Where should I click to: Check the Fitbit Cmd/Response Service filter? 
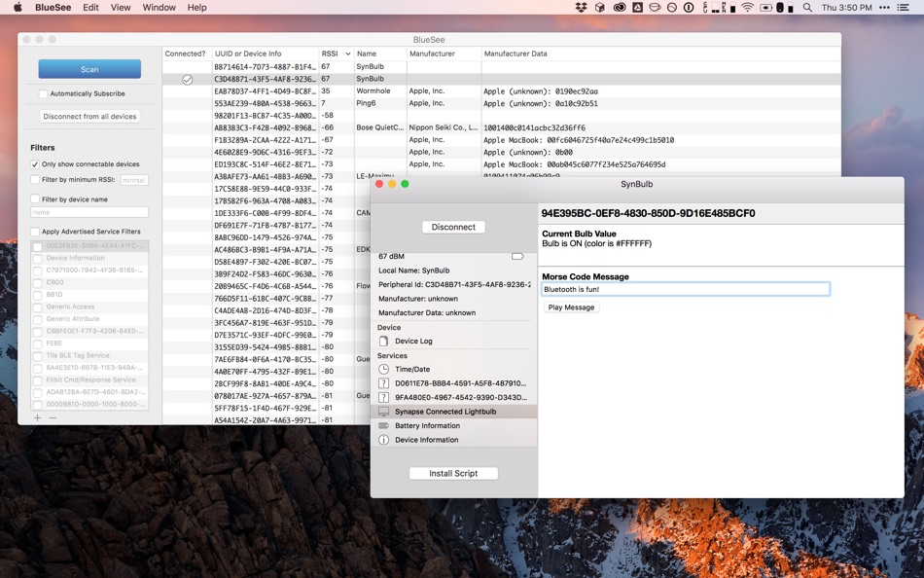tap(38, 380)
